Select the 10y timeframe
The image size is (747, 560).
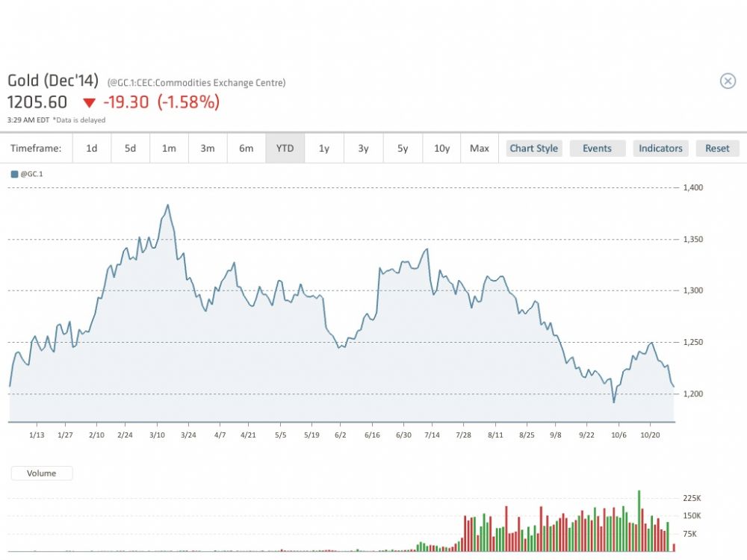point(441,149)
